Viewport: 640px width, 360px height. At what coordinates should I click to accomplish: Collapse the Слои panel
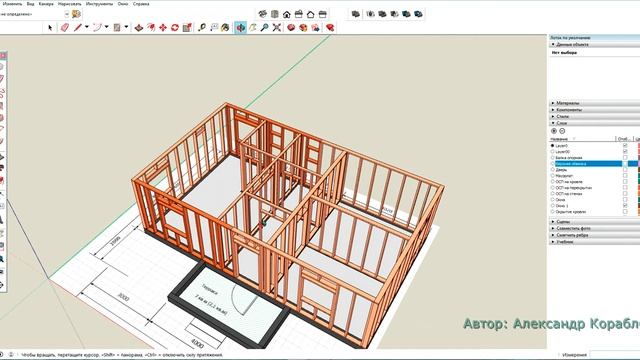click(x=594, y=123)
